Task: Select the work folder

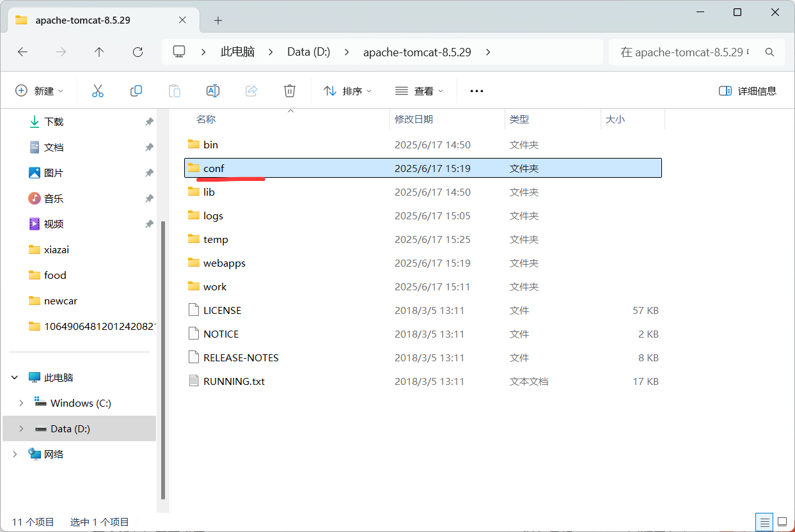Action: (423, 286)
